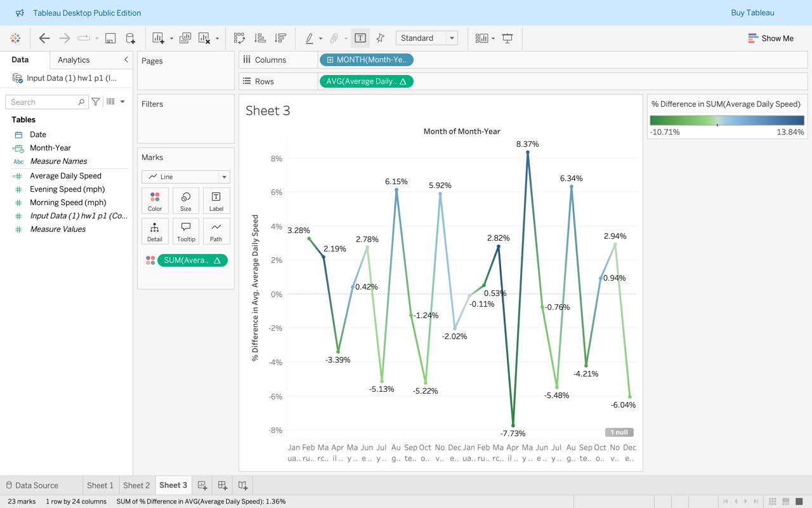Click the Save icon in toolbar

(x=110, y=38)
